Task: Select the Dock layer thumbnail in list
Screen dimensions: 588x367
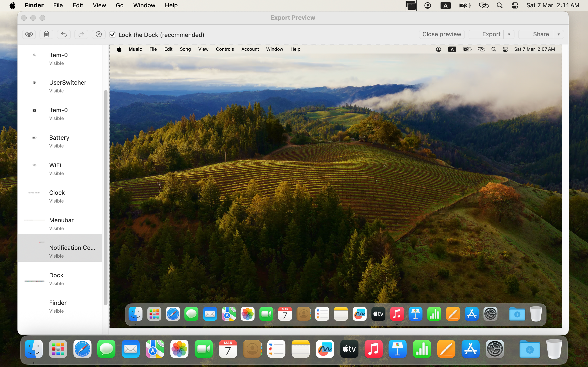Action: click(34, 281)
